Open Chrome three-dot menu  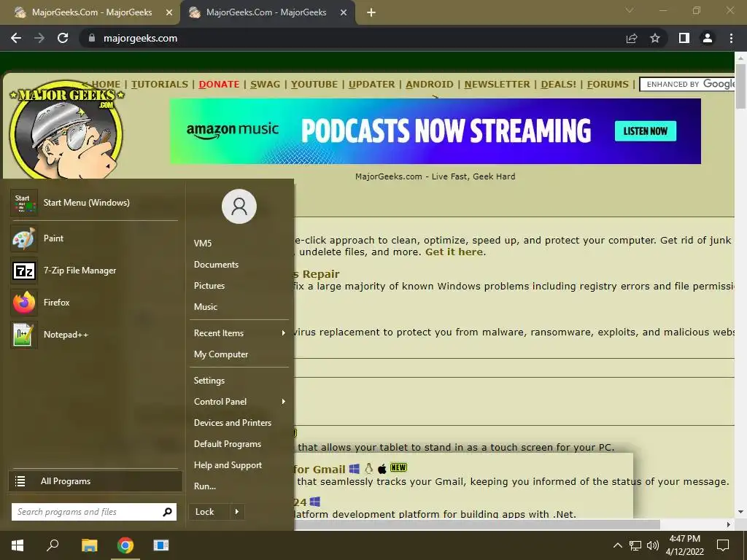[x=731, y=38]
